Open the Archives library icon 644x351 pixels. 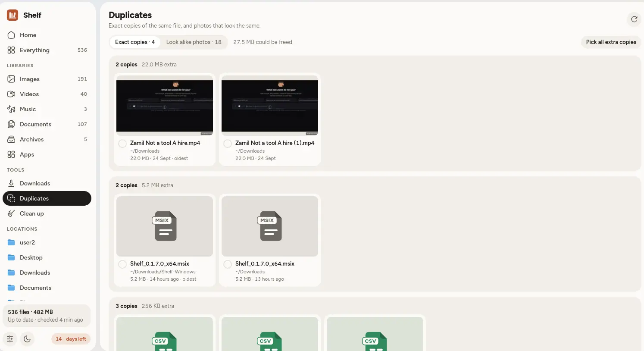coord(11,139)
